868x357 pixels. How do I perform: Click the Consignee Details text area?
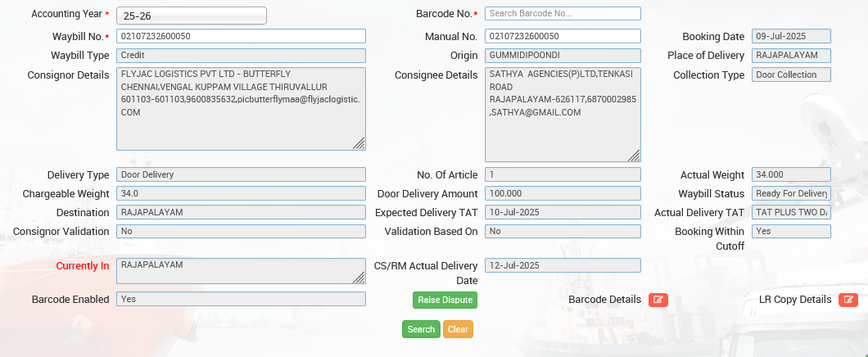tap(563, 115)
